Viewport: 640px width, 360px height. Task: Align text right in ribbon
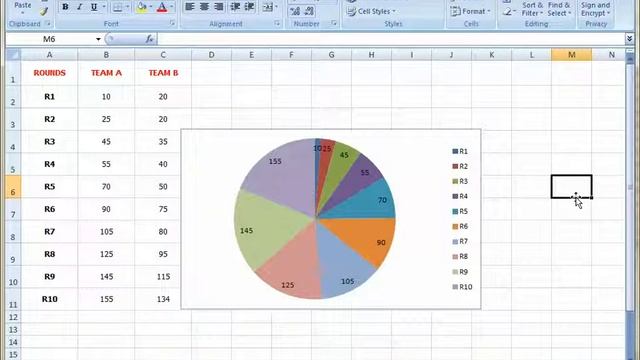(219, 7)
